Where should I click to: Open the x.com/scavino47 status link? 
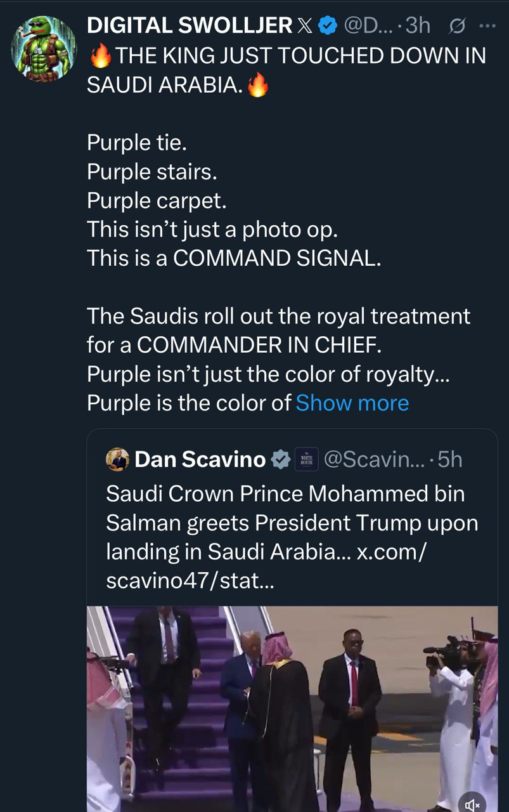(390, 552)
